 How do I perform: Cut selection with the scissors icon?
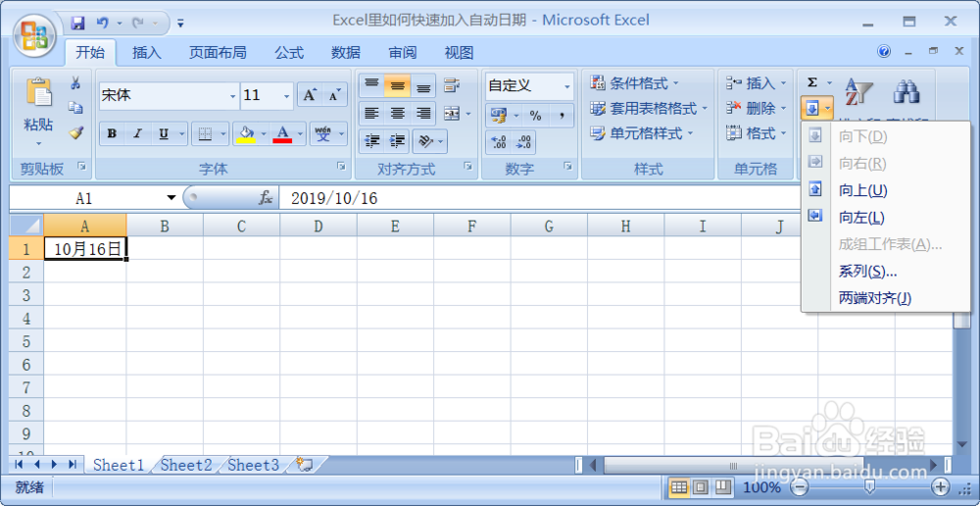point(75,83)
